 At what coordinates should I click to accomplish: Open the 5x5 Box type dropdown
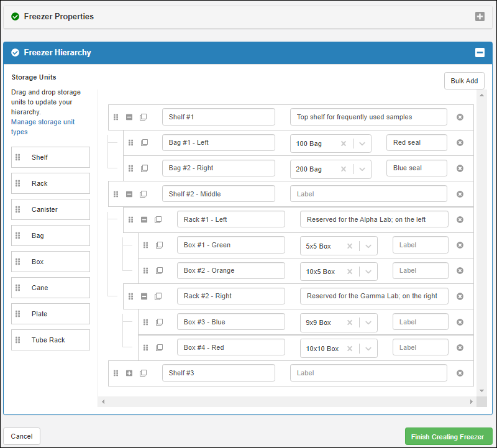point(368,246)
